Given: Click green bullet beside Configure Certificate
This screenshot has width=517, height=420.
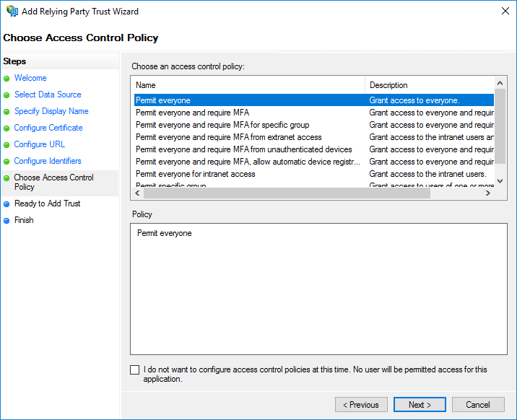Looking at the screenshot, I should point(7,128).
